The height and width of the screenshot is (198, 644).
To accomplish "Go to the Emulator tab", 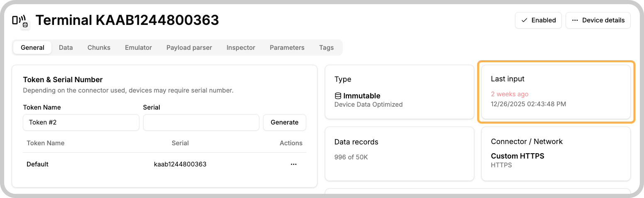I will [x=139, y=48].
